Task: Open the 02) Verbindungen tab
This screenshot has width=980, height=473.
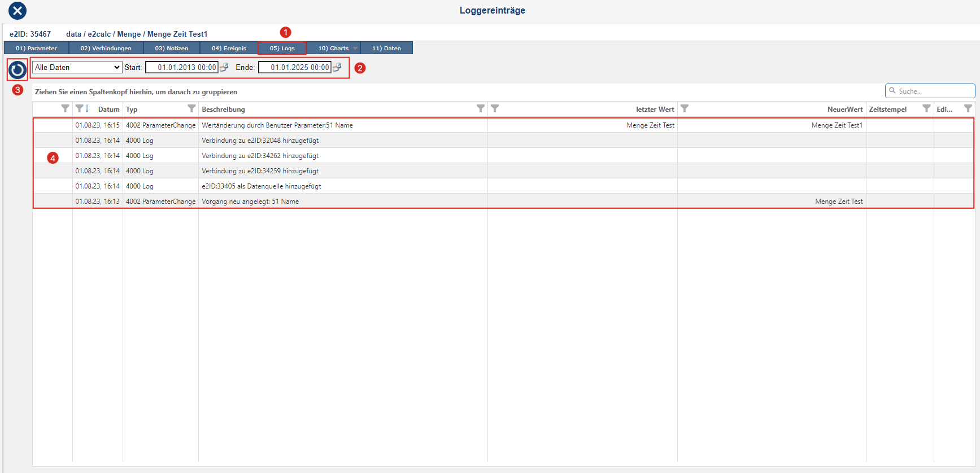Action: [x=106, y=49]
